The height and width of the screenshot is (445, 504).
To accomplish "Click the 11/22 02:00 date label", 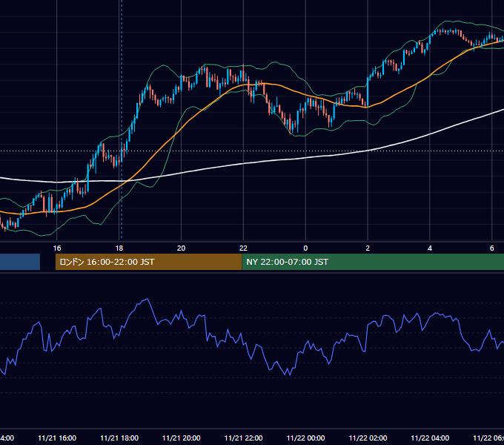I will 368,438.
